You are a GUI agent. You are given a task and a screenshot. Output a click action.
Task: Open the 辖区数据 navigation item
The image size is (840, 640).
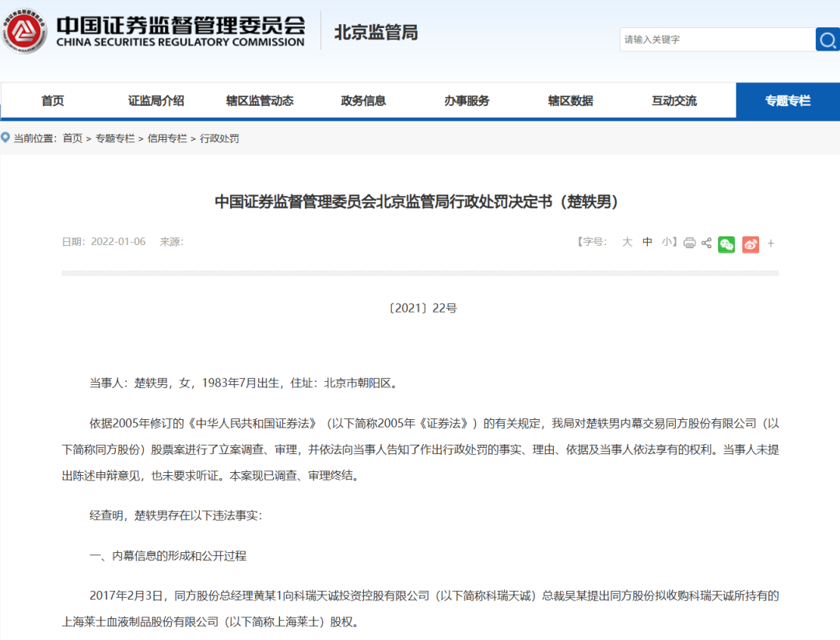click(570, 100)
